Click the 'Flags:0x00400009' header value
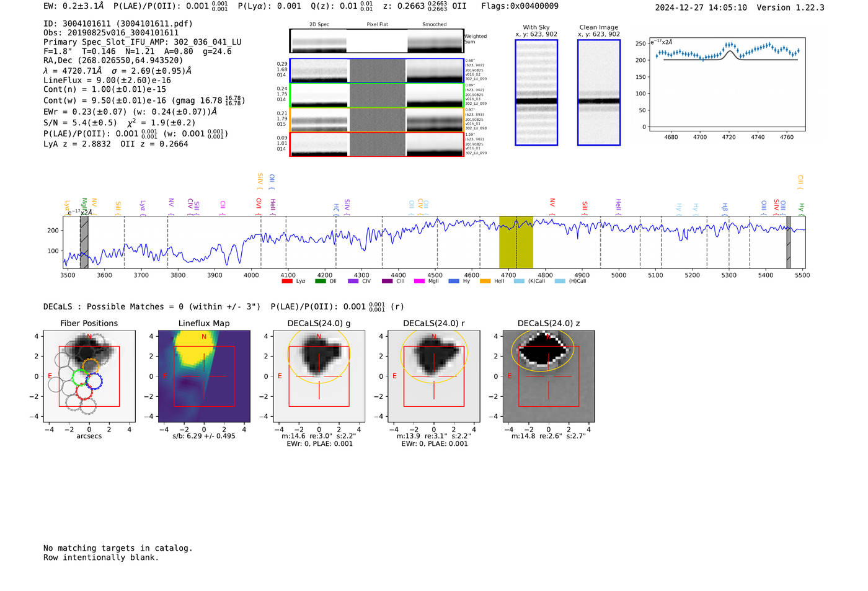The width and height of the screenshot is (868, 591). click(x=520, y=6)
